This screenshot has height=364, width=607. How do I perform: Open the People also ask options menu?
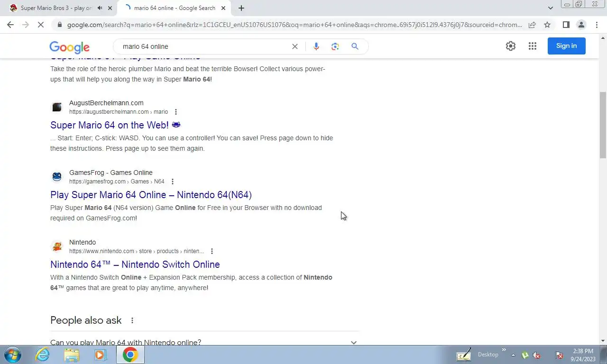coord(132,320)
